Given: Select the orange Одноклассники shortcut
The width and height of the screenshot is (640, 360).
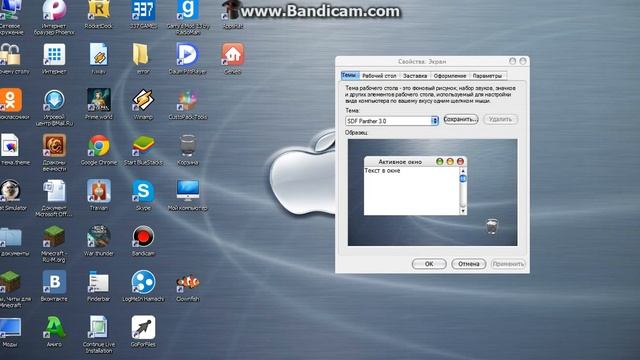Looking at the screenshot, I should [x=11, y=100].
